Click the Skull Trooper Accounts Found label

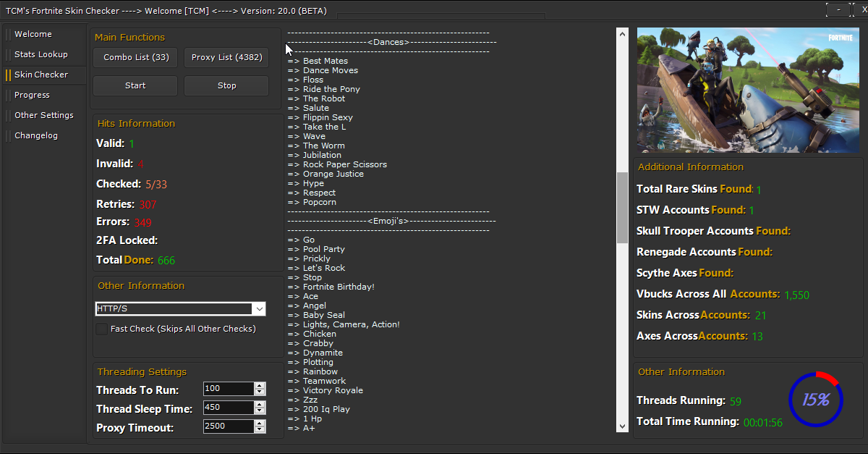pos(713,231)
